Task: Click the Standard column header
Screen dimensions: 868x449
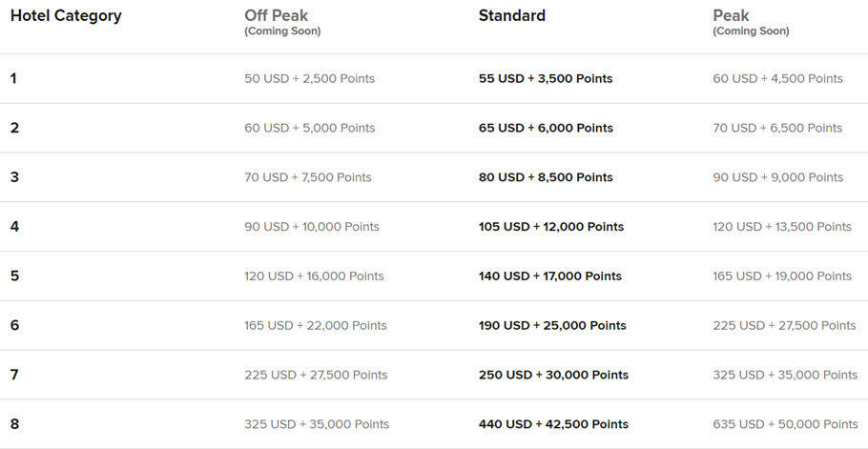Action: click(x=512, y=15)
